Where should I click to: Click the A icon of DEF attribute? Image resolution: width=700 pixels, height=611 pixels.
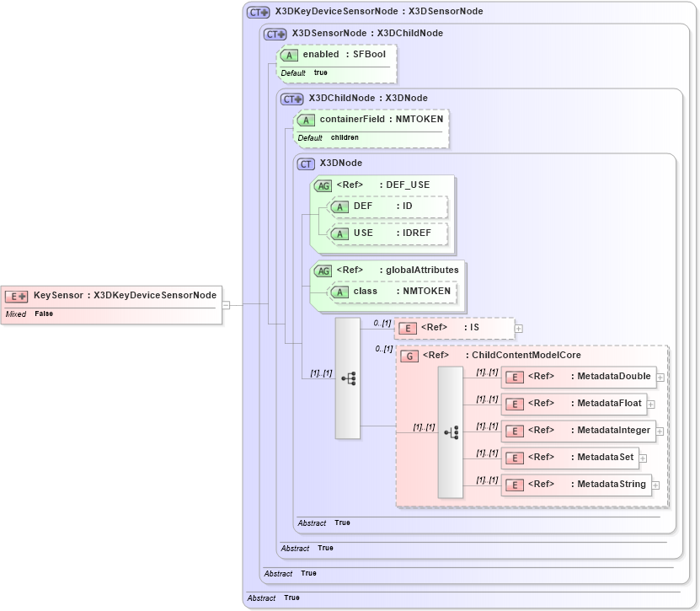click(339, 207)
